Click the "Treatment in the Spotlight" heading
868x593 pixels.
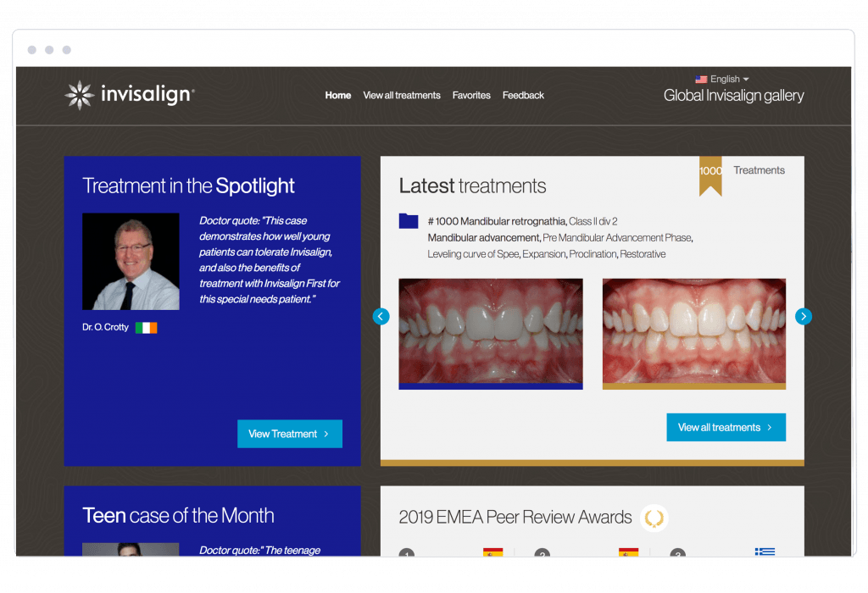pyautogui.click(x=188, y=186)
